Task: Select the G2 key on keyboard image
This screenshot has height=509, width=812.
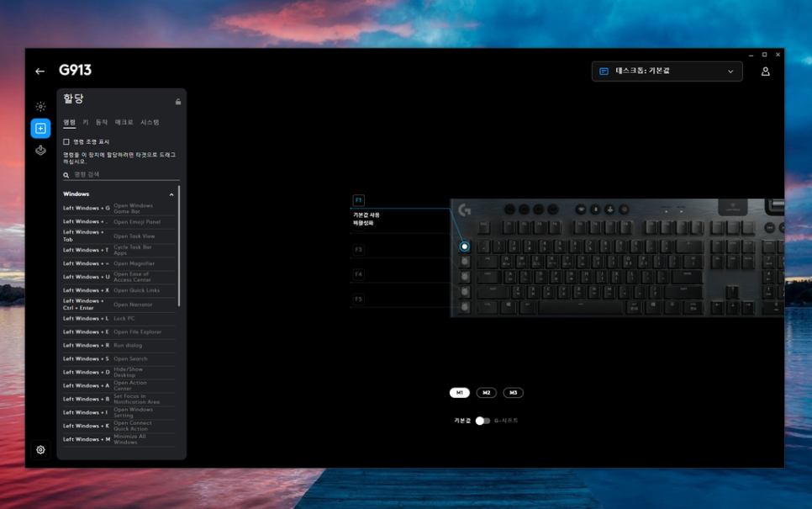Action: 465,262
